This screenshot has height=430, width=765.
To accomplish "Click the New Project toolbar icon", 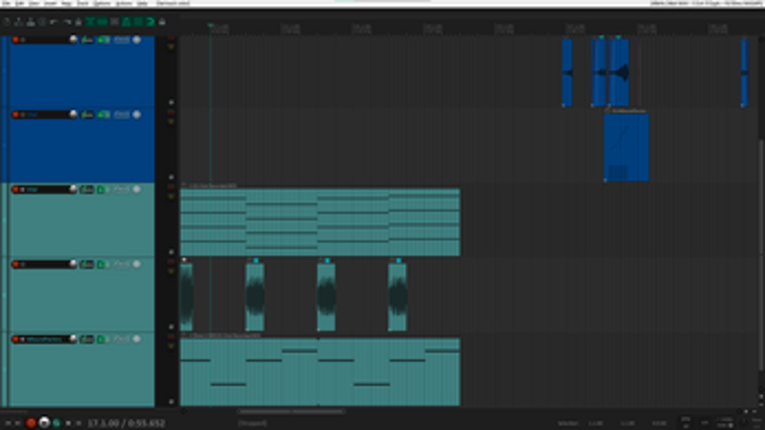I will 6,22.
